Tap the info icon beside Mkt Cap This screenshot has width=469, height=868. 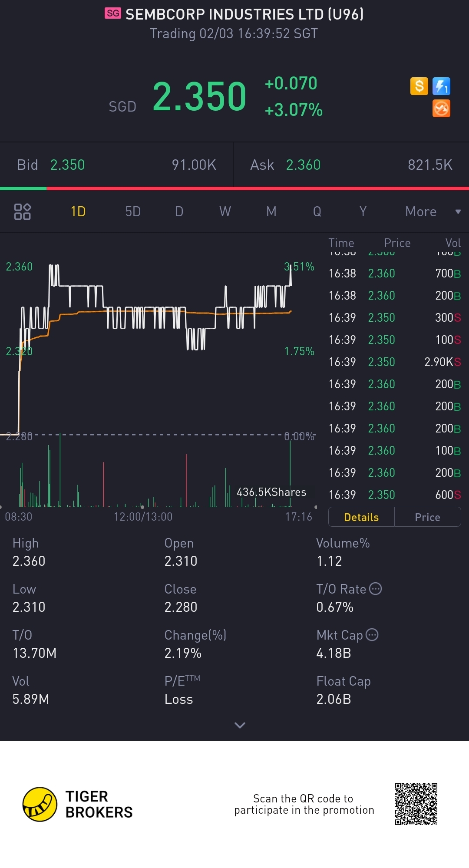point(372,635)
